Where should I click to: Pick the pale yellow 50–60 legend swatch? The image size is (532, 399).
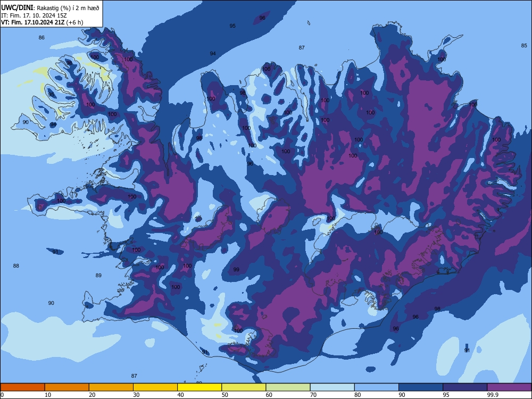pyautogui.click(x=244, y=387)
